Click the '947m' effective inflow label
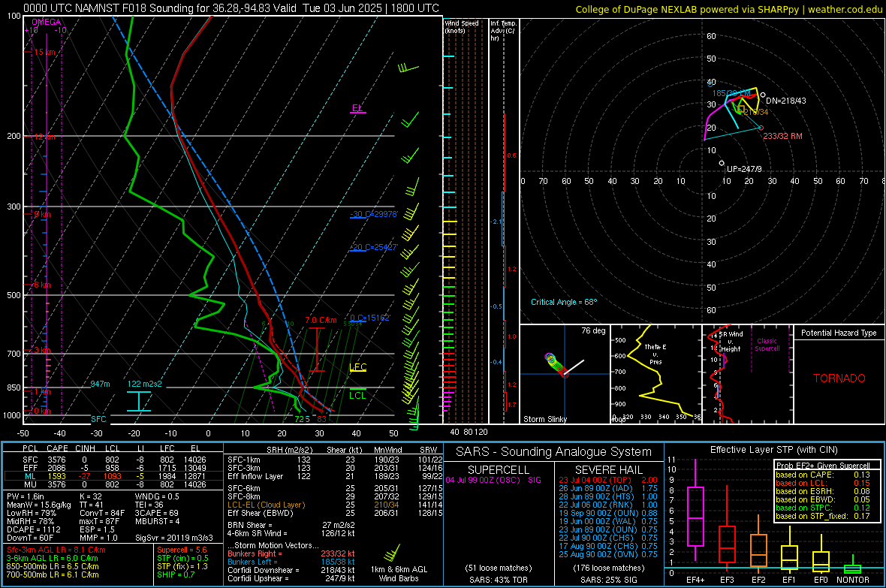Screen dimensions: 886x588 pyautogui.click(x=100, y=384)
